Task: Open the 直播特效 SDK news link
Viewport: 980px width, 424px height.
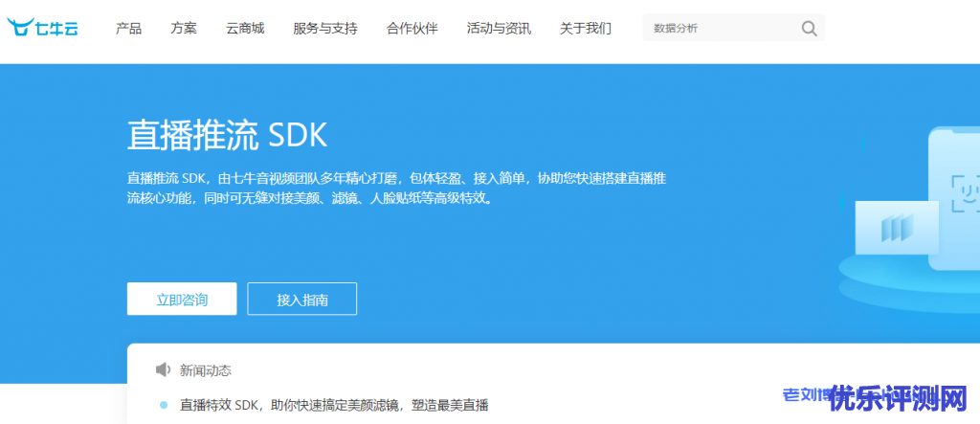Action: coord(334,405)
